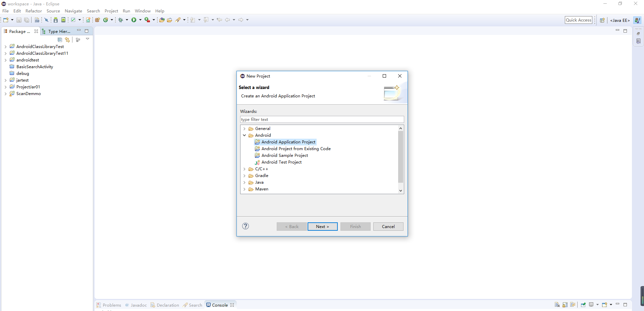Expand the General wizard folder
Screen dimensions: 644x311
(x=245, y=129)
